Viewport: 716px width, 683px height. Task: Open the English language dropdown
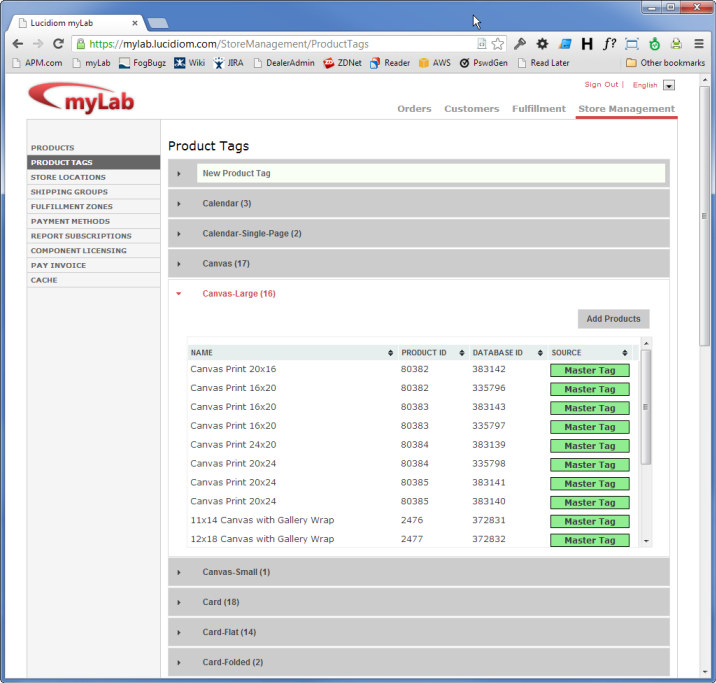click(669, 85)
